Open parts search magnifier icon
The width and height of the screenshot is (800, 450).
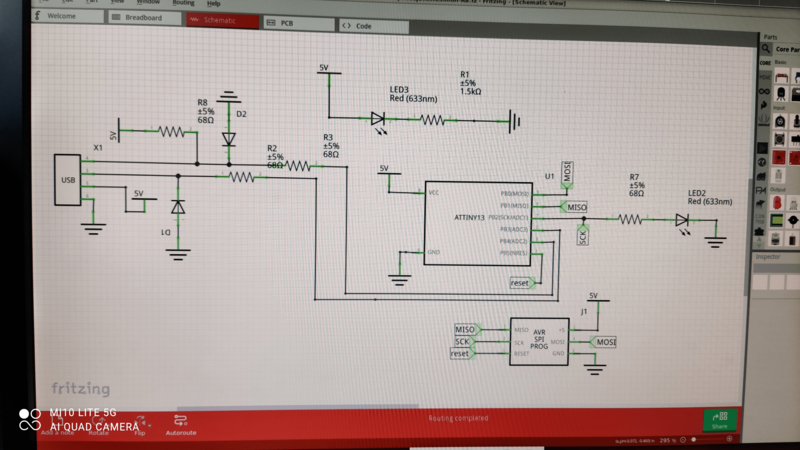pos(765,48)
